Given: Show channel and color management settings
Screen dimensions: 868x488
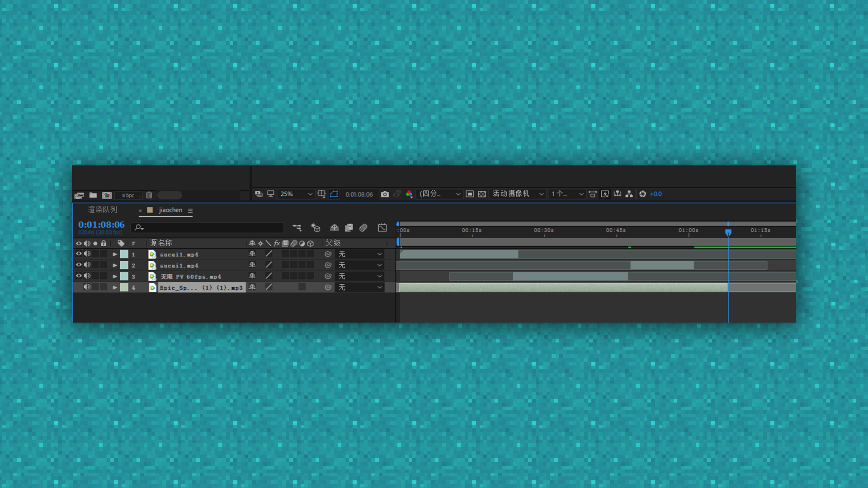Looking at the screenshot, I should 409,194.
